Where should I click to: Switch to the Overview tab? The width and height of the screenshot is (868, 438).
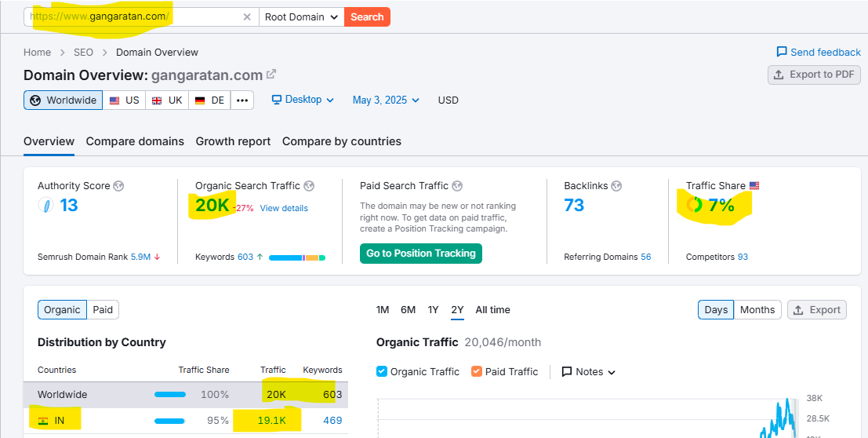[49, 141]
